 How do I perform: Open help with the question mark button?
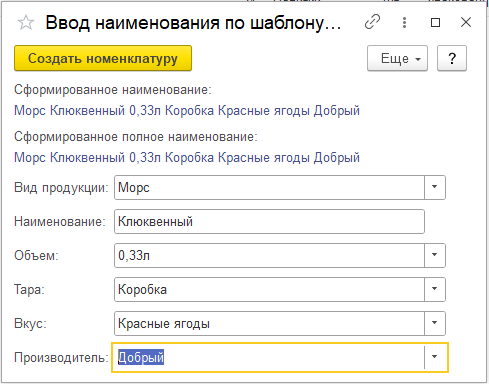(x=452, y=58)
